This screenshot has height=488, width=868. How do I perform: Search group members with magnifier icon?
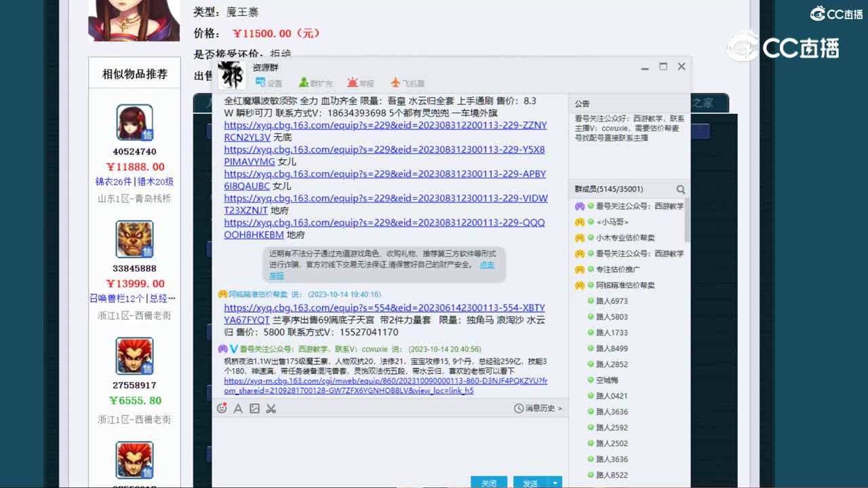click(x=681, y=189)
